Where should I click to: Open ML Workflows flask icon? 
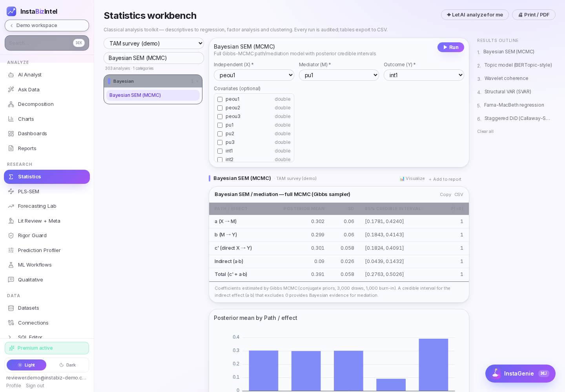(11, 265)
